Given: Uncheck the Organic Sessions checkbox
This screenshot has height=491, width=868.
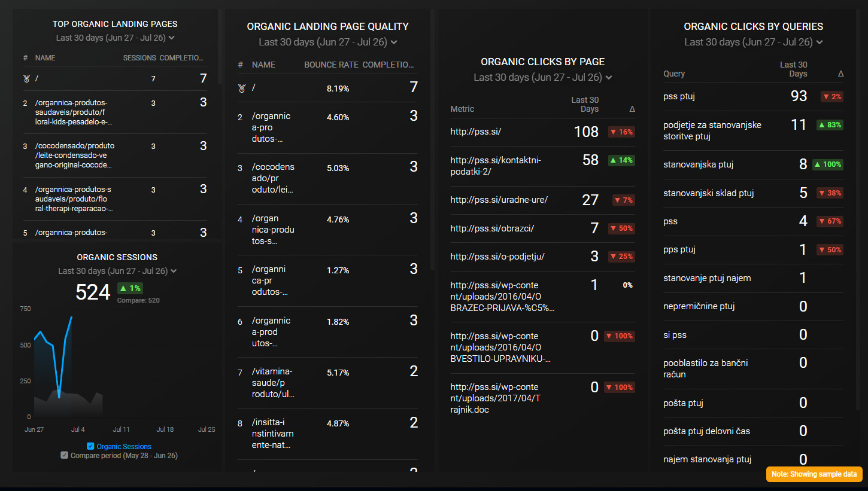Looking at the screenshot, I should pyautogui.click(x=91, y=446).
